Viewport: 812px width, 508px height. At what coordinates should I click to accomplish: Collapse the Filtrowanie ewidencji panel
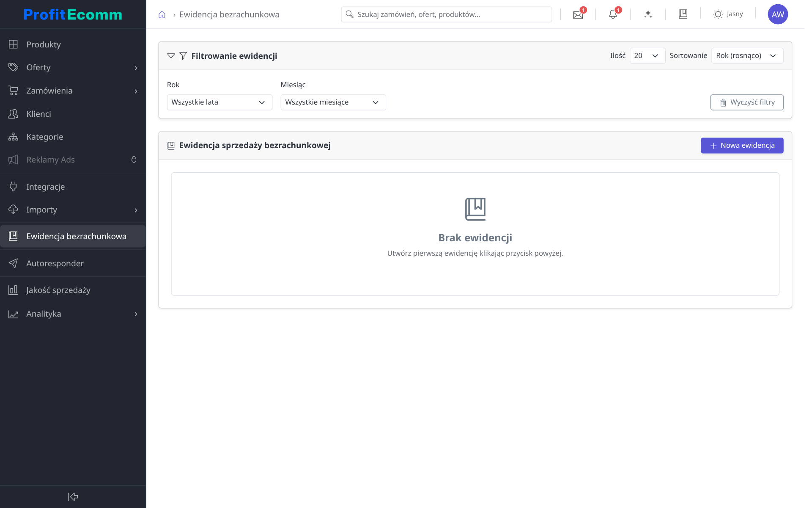coord(171,56)
